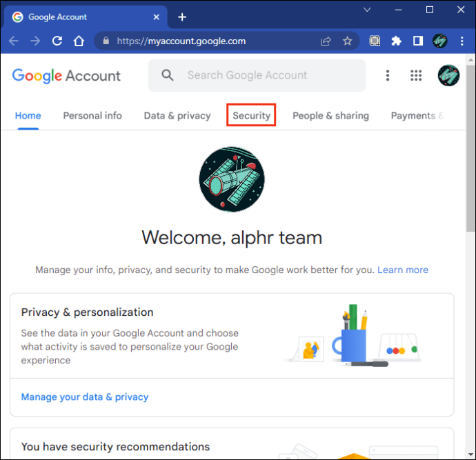This screenshot has width=476, height=460.
Task: Toggle the browser side panel
Action: [418, 41]
